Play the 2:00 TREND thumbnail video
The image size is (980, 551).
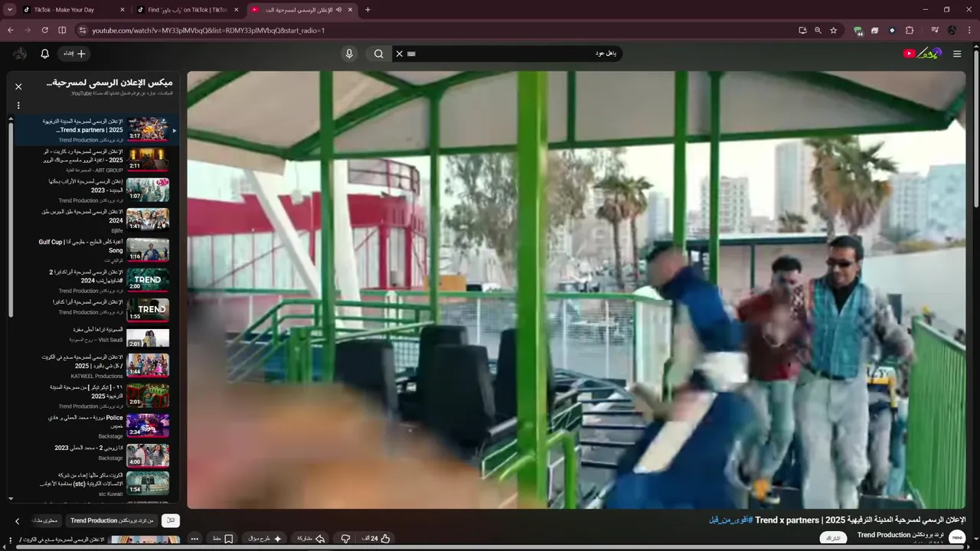[x=148, y=280]
